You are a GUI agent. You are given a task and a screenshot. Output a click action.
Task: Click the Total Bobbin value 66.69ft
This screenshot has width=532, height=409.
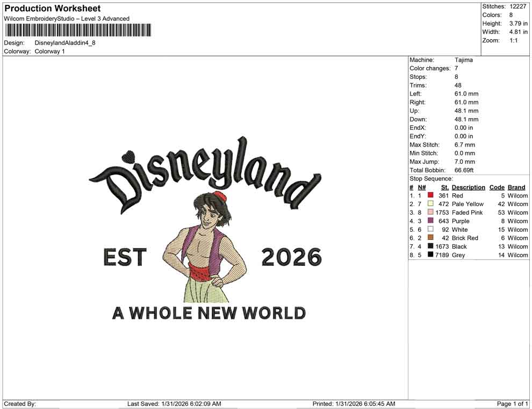pyautogui.click(x=463, y=170)
